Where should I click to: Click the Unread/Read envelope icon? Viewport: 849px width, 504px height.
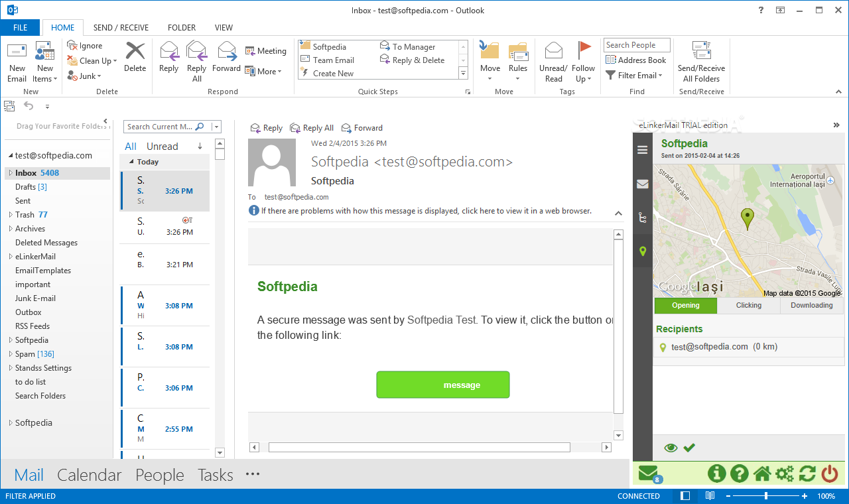click(x=553, y=50)
